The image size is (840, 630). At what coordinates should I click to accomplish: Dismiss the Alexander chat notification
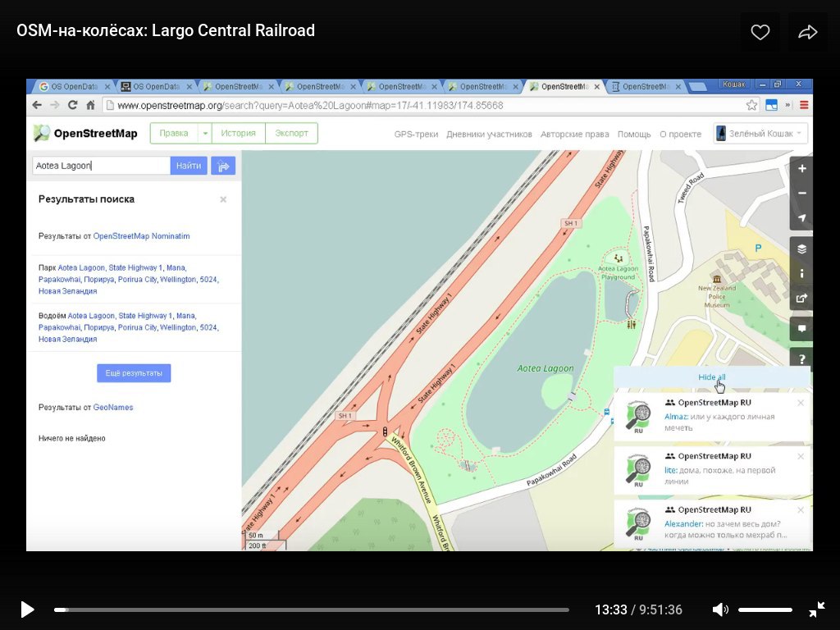pyautogui.click(x=801, y=510)
